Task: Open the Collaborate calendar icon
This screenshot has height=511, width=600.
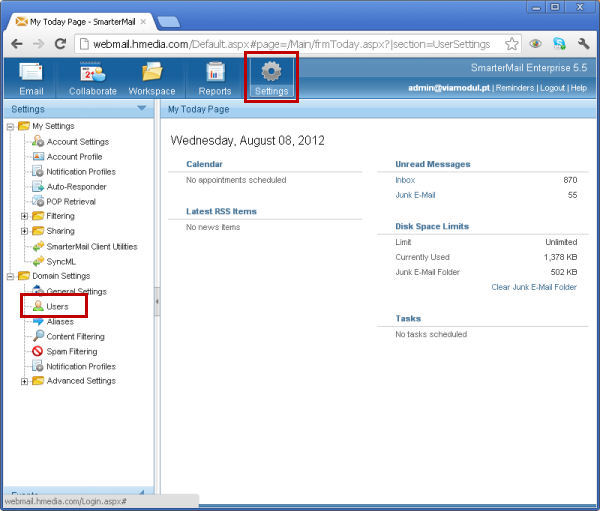Action: (x=92, y=74)
